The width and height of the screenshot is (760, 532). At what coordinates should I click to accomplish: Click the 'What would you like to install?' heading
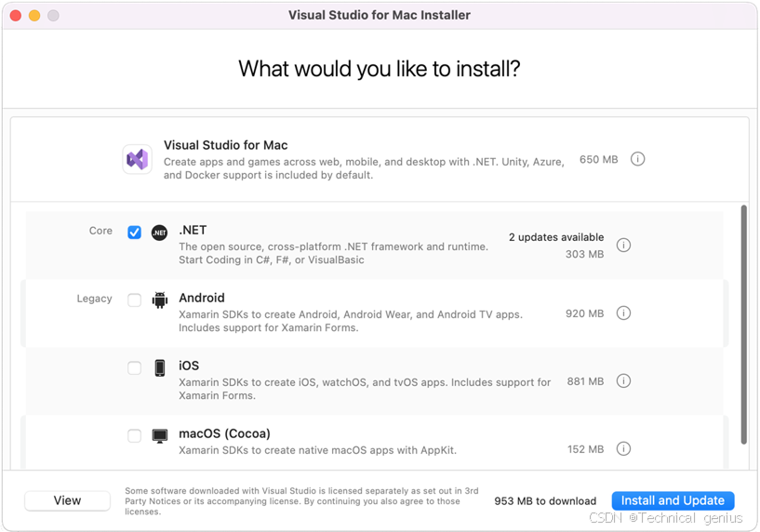pyautogui.click(x=380, y=69)
